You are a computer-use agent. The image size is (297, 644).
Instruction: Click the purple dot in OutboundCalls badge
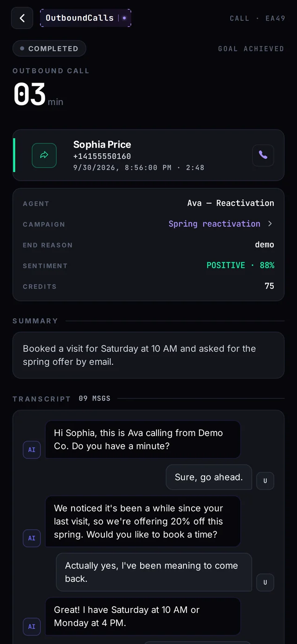pos(124,18)
